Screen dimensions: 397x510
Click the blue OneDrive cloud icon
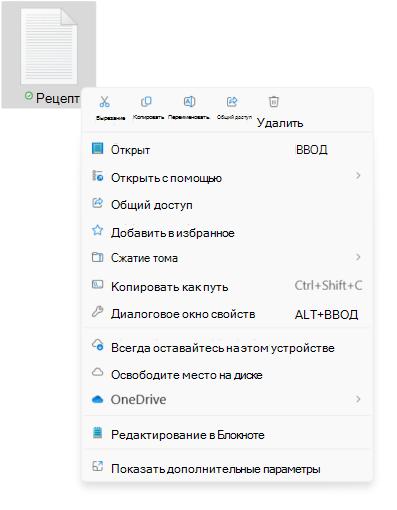pyautogui.click(x=97, y=399)
